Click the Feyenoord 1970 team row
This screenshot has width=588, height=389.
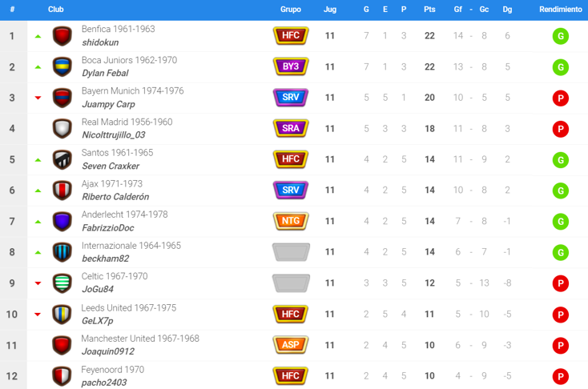click(294, 375)
